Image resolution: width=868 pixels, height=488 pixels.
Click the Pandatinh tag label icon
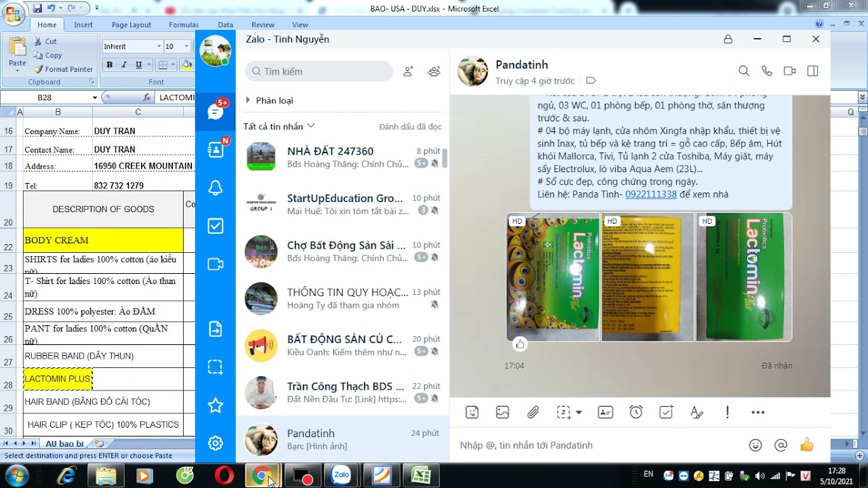pyautogui.click(x=591, y=81)
